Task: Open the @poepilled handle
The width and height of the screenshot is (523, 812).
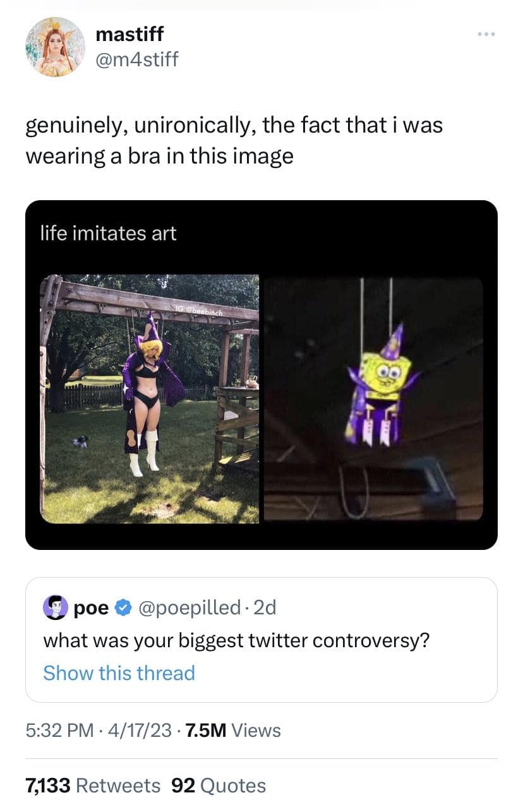Action: pos(188,607)
